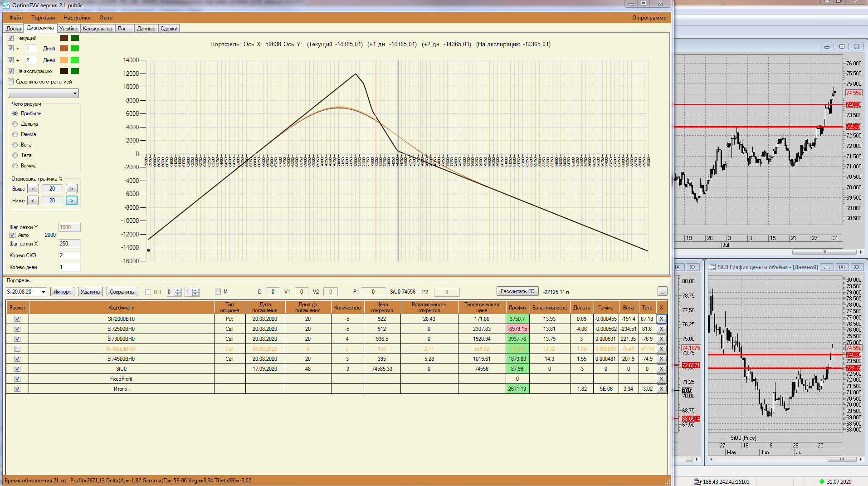Click the increase arrow for Ниже percentage
The width and height of the screenshot is (868, 486).
(x=72, y=201)
